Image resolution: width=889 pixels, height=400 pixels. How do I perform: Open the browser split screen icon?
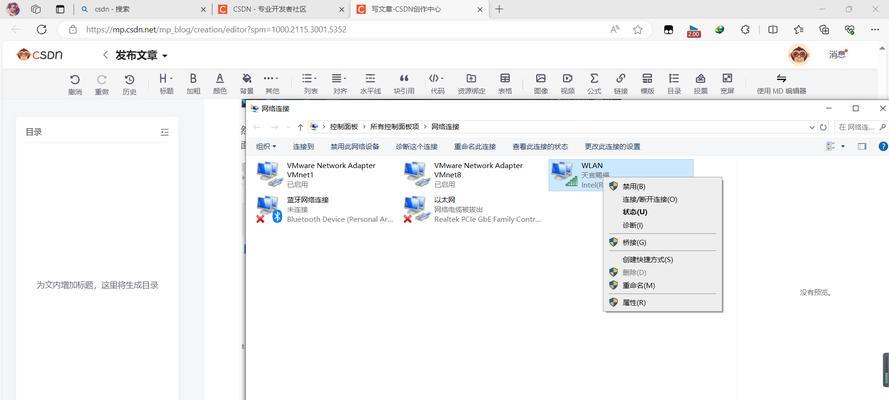coord(772,29)
